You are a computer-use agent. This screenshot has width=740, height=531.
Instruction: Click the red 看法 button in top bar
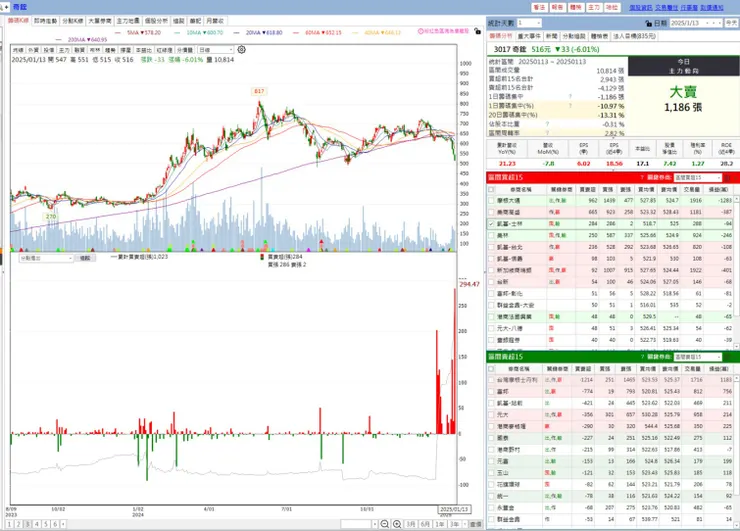(x=539, y=8)
